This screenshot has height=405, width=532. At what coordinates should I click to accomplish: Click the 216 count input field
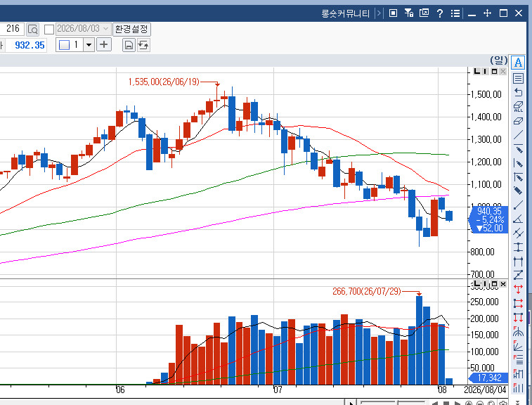coord(12,29)
